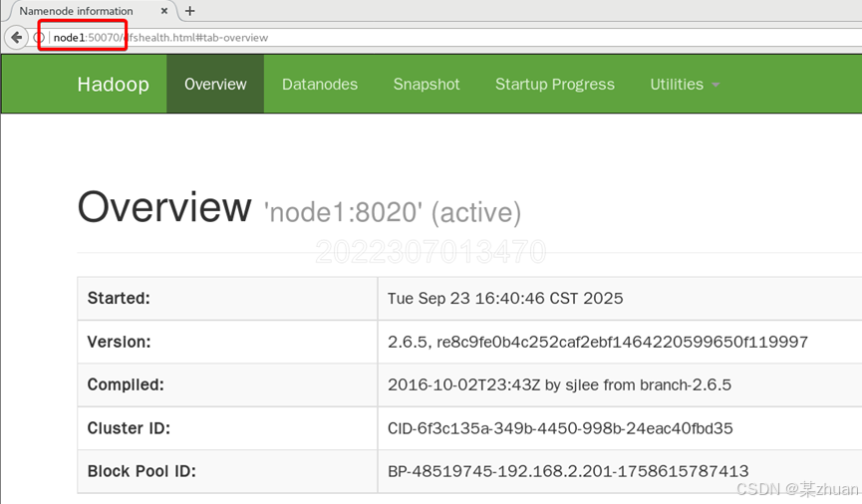Open the Datanodes tab
The width and height of the screenshot is (862, 504).
[320, 84]
